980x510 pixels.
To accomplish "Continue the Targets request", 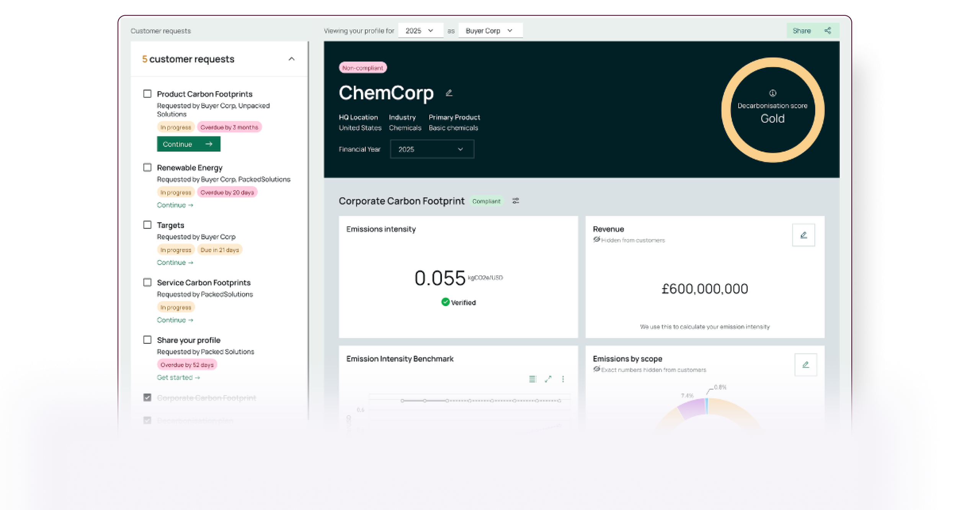I will click(175, 262).
